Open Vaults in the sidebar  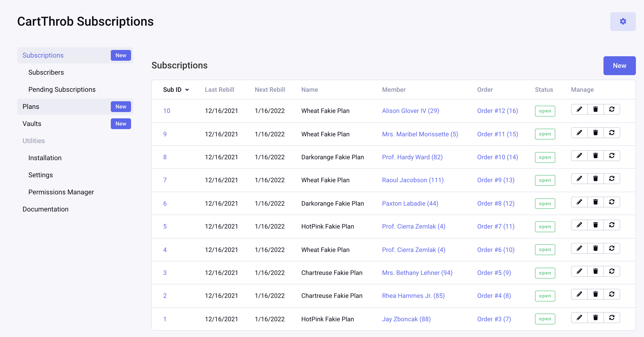(32, 124)
